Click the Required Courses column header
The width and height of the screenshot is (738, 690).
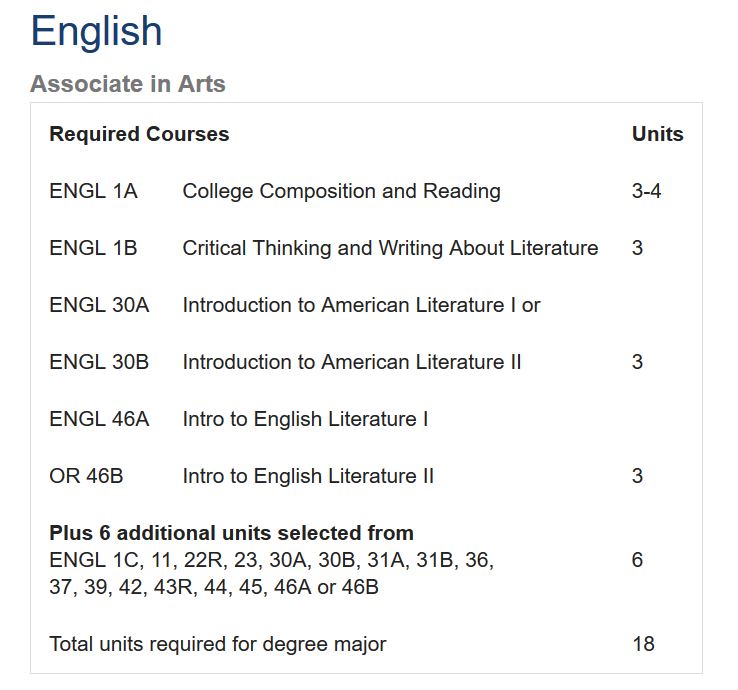pos(139,134)
